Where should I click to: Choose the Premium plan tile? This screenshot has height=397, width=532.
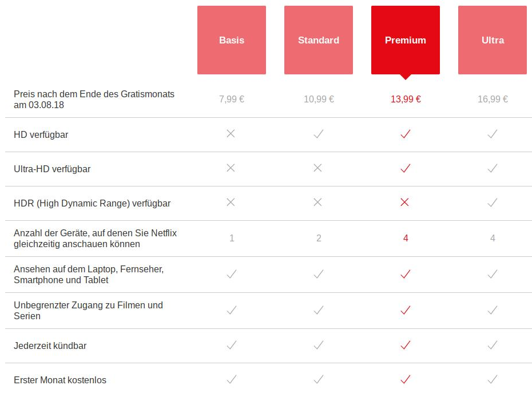[406, 40]
